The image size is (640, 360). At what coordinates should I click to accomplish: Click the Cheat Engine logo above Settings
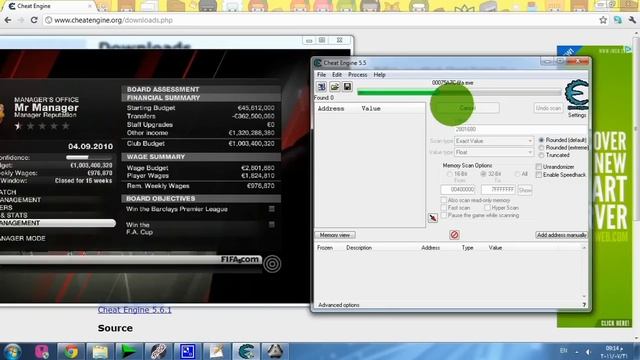pyautogui.click(x=577, y=95)
